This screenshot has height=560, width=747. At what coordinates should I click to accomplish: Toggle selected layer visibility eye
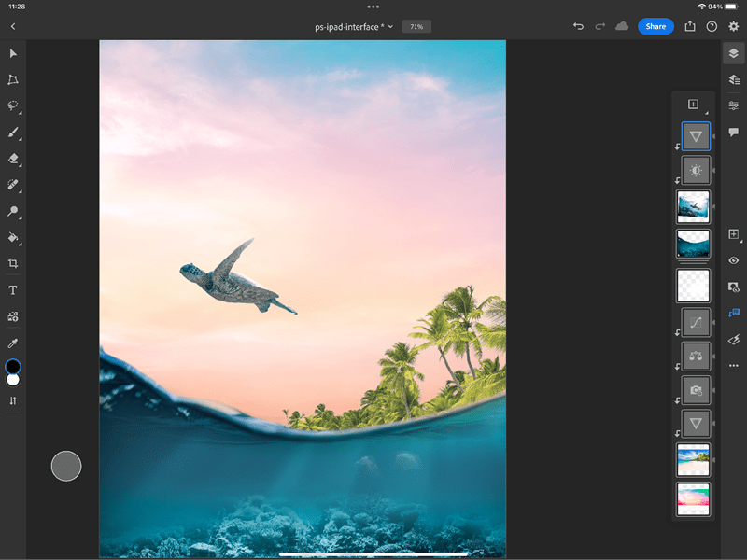click(734, 260)
